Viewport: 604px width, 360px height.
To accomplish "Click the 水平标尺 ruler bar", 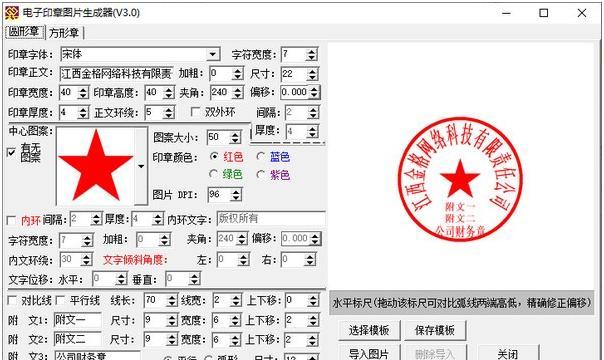I will pos(461,303).
